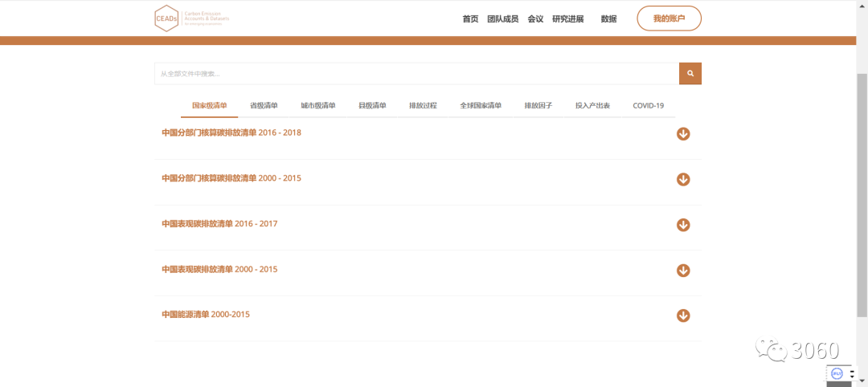This screenshot has height=387, width=868.
Task: Switch to the 全球国家清单 tab
Action: pos(481,106)
